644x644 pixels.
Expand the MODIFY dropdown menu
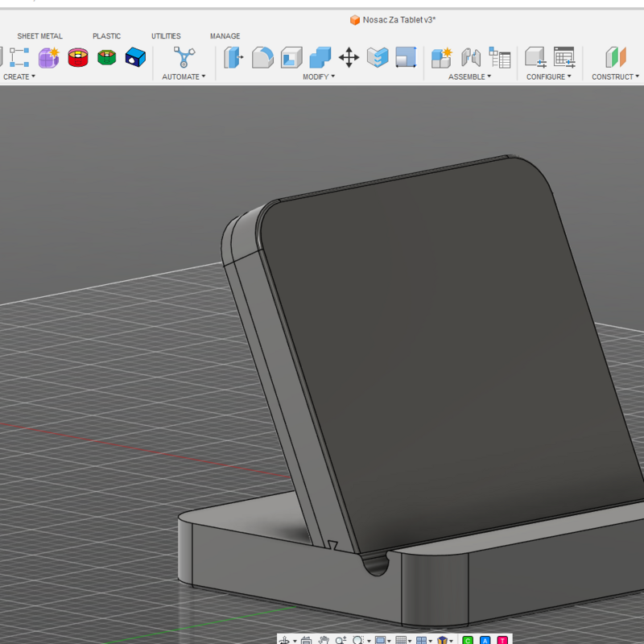pos(319,77)
